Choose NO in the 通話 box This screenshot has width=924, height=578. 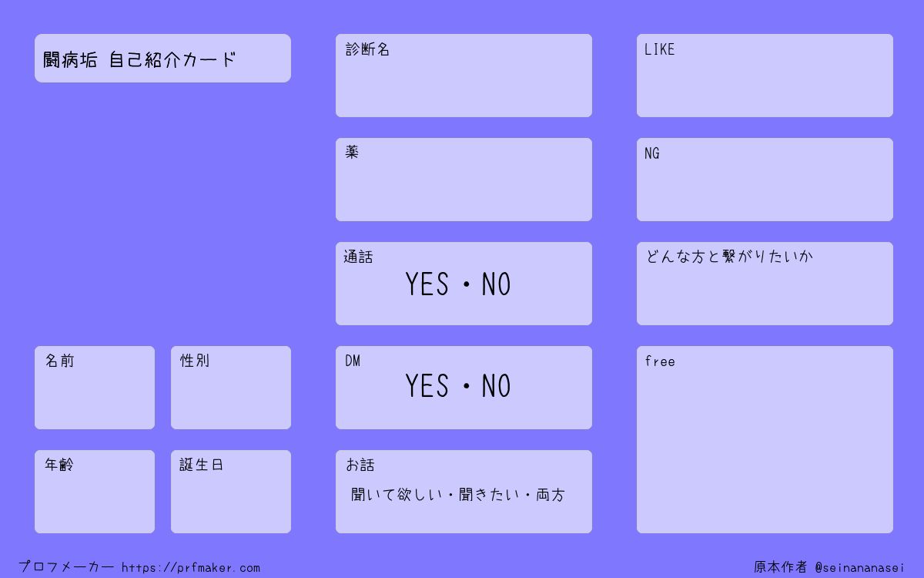[x=497, y=285]
